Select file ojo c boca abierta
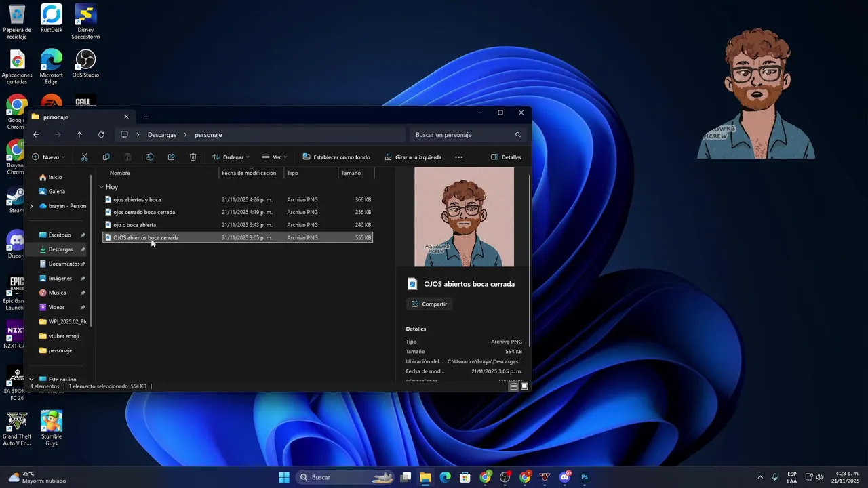 point(237,225)
